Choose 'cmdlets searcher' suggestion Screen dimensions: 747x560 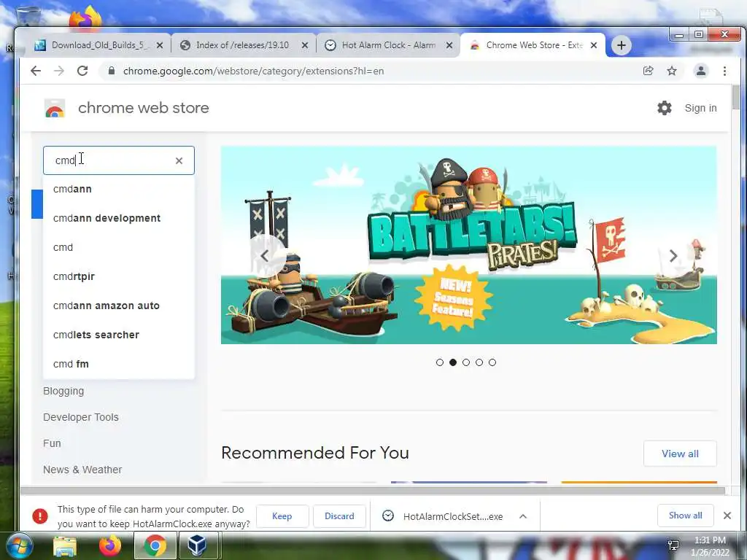point(119,335)
